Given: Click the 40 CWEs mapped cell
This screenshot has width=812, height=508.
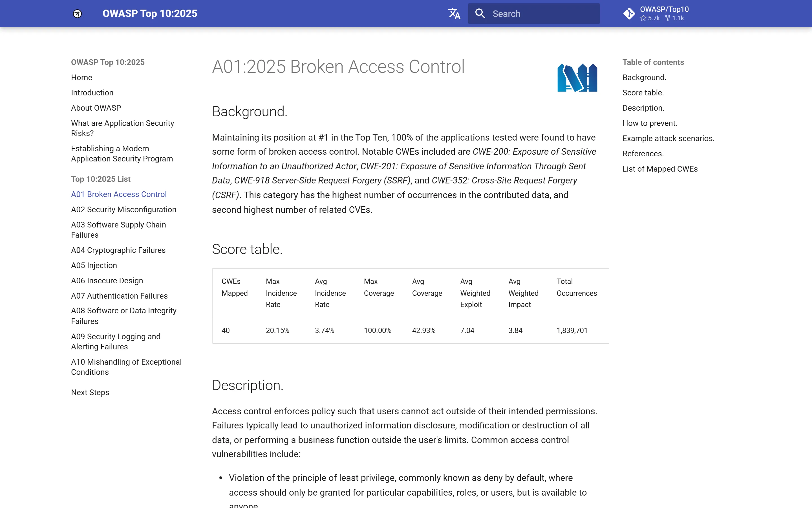Looking at the screenshot, I should (226, 330).
